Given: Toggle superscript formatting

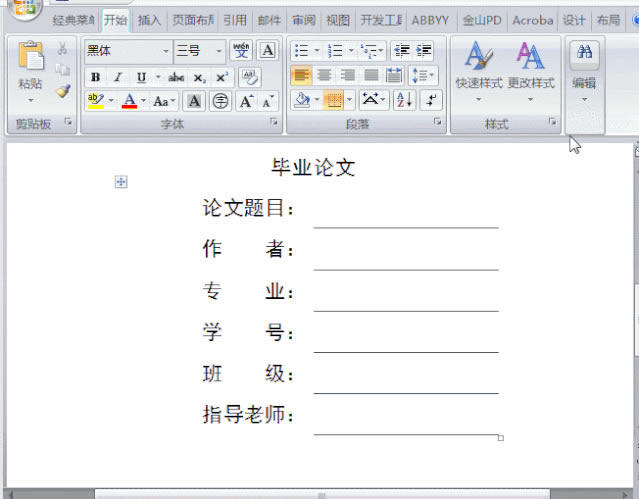Looking at the screenshot, I should pos(222,77).
